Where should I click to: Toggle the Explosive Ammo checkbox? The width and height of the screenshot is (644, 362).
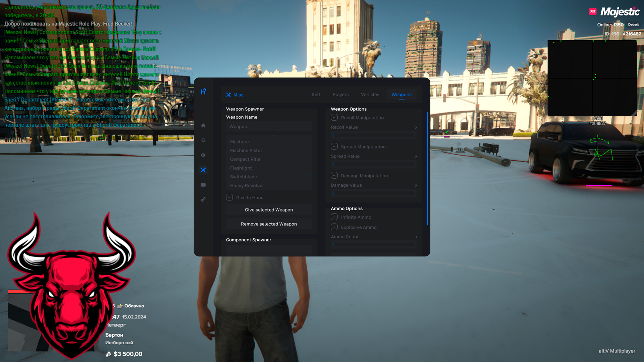click(x=334, y=227)
